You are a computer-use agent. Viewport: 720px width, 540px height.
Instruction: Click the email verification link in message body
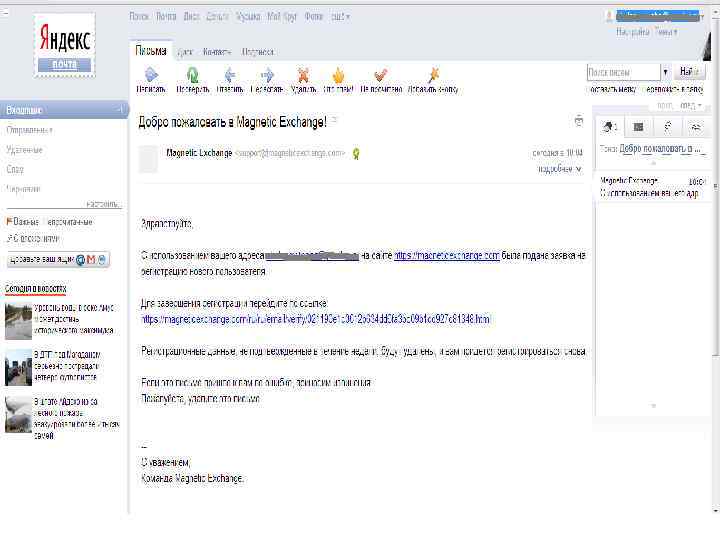pyautogui.click(x=315, y=319)
